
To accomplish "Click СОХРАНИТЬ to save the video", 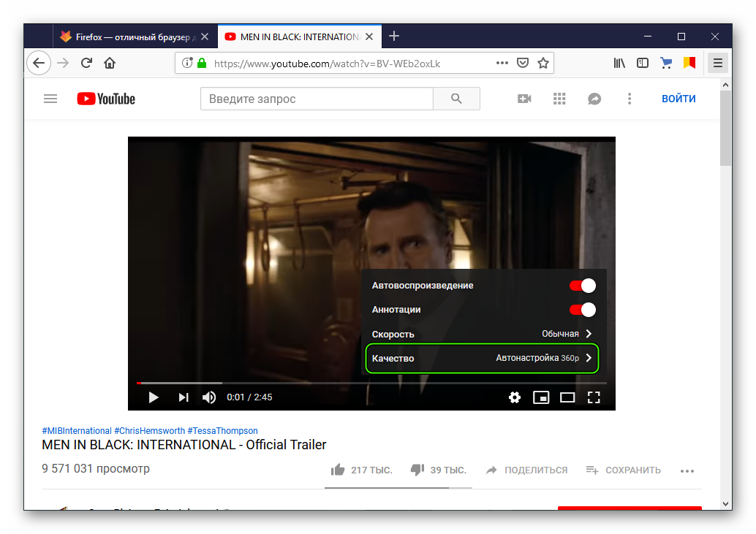I will [624, 470].
